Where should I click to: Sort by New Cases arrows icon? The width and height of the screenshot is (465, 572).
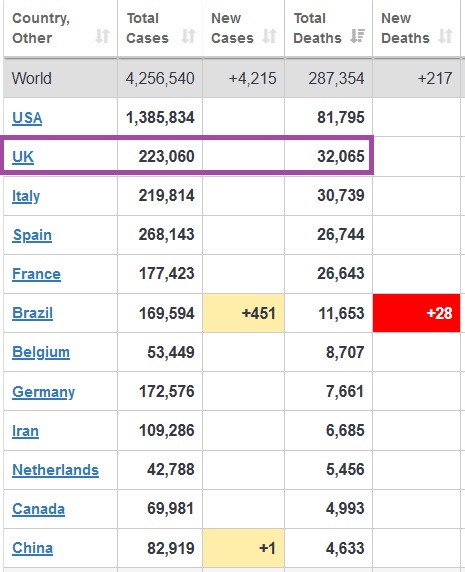point(270,36)
